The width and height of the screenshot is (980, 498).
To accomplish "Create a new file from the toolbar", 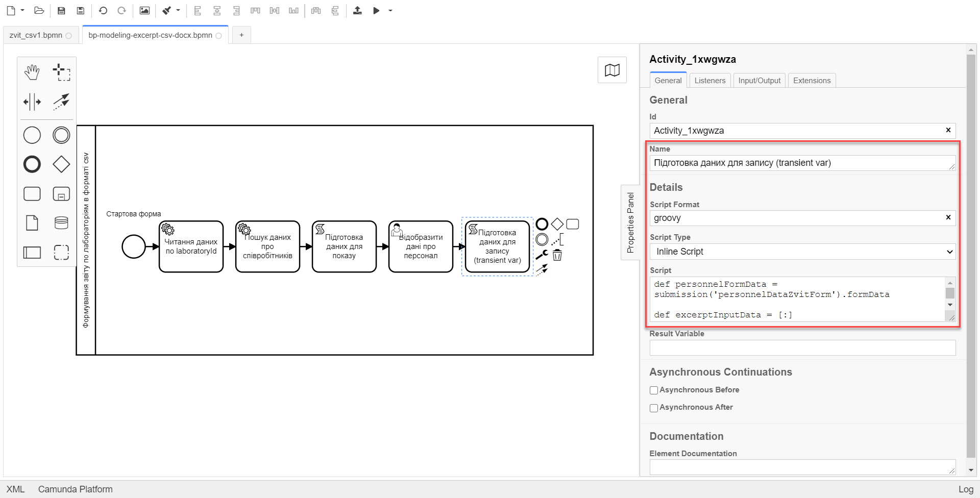I will pos(11,10).
